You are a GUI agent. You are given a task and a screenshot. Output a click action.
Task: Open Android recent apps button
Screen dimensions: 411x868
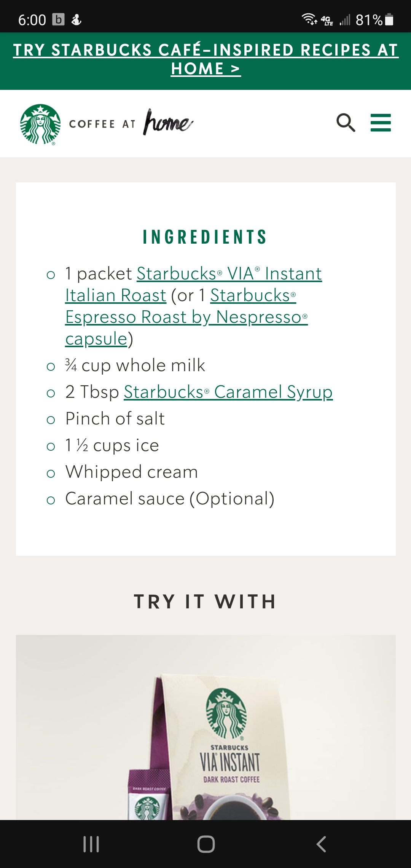91,844
